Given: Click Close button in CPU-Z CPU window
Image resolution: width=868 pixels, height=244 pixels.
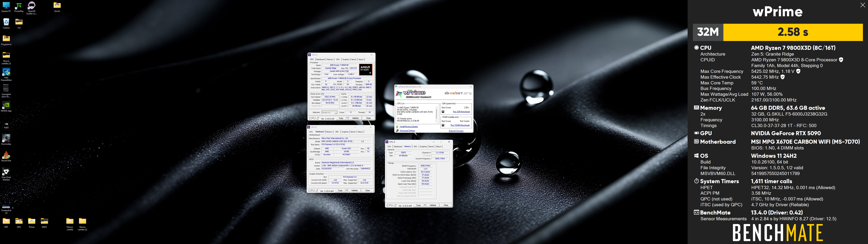Looking at the screenshot, I should pyautogui.click(x=368, y=118).
